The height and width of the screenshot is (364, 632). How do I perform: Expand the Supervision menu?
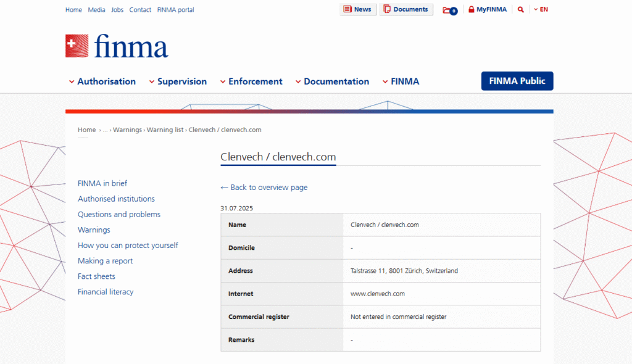click(x=178, y=81)
